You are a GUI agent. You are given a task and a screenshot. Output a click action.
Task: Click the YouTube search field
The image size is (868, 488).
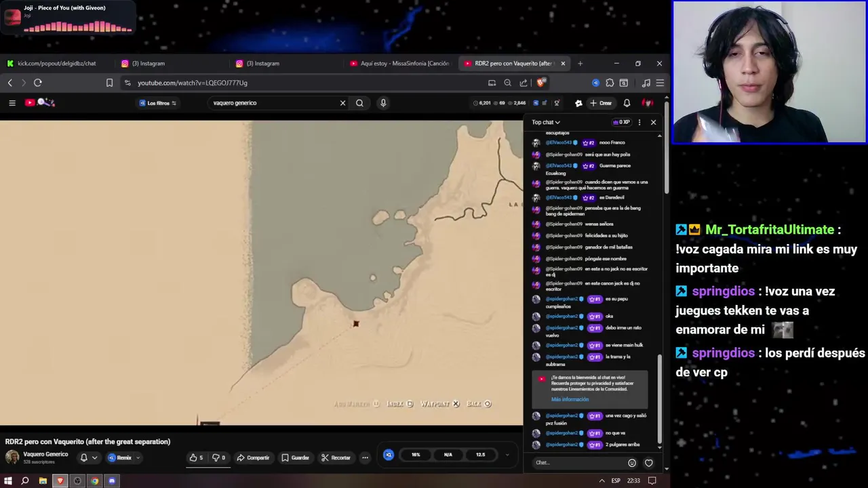[273, 103]
